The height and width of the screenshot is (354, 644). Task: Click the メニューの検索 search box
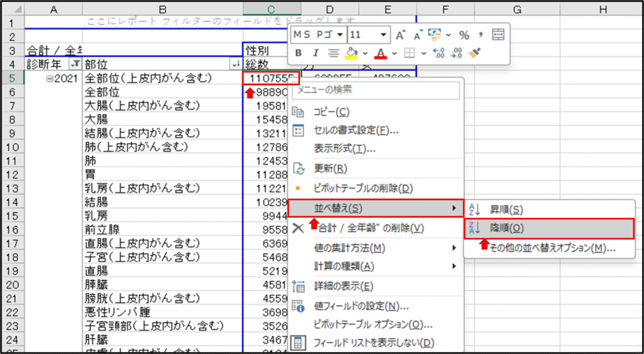tap(376, 90)
